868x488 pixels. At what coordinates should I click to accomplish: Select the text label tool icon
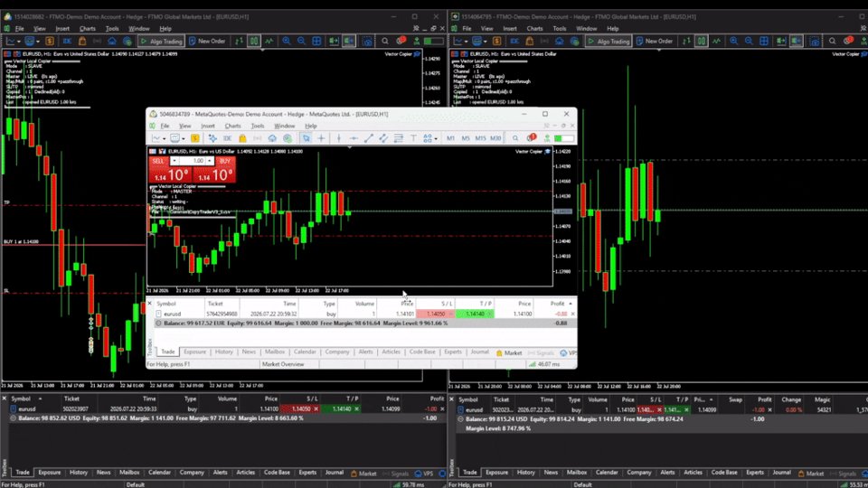[x=413, y=138]
